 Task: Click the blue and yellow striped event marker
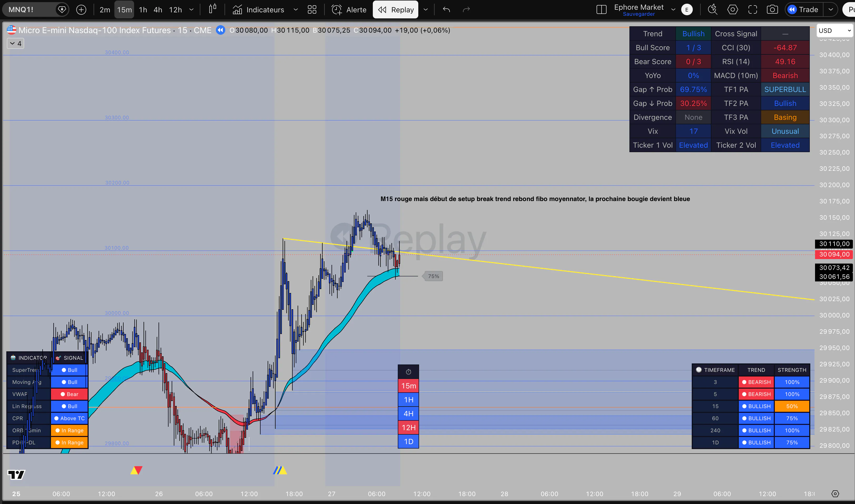pyautogui.click(x=280, y=470)
